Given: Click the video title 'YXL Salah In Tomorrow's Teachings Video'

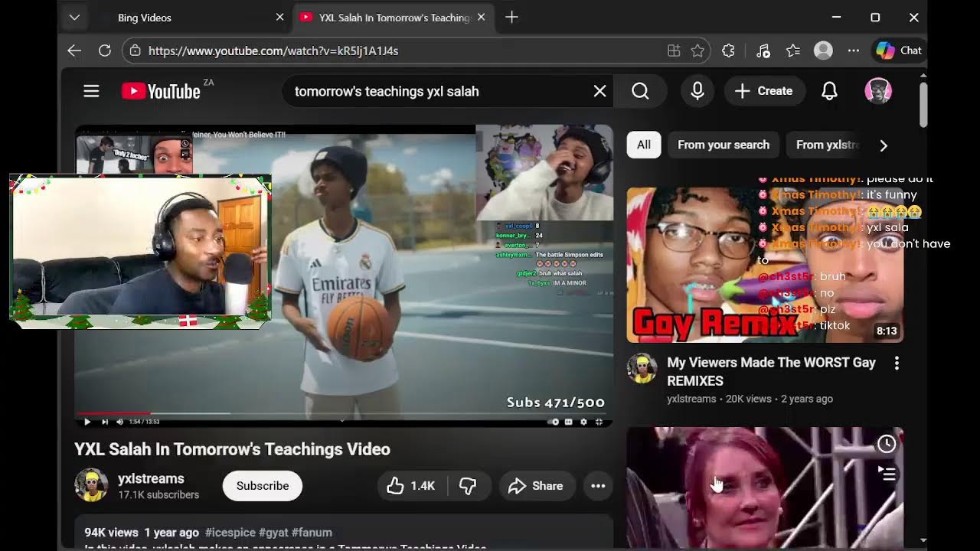Looking at the screenshot, I should coord(232,449).
